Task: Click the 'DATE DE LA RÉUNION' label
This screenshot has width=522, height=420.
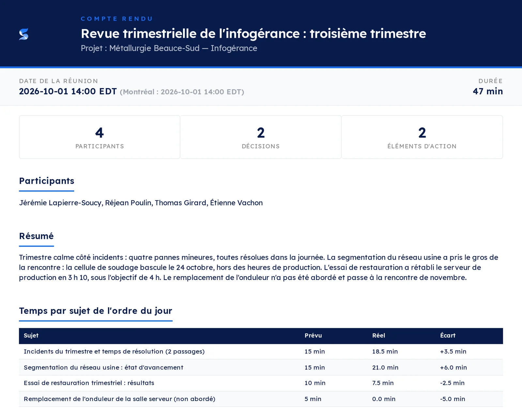Action: [x=58, y=81]
